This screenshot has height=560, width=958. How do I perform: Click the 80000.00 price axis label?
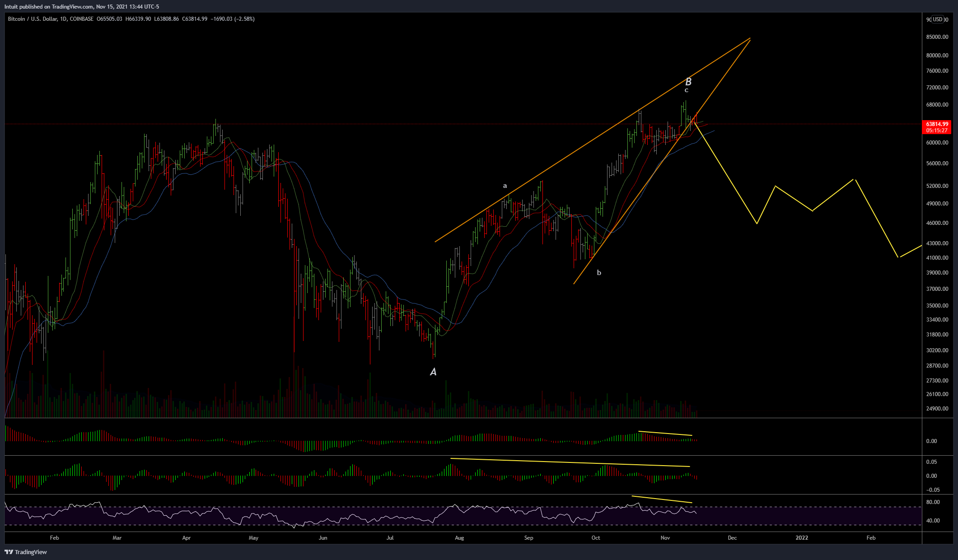937,56
